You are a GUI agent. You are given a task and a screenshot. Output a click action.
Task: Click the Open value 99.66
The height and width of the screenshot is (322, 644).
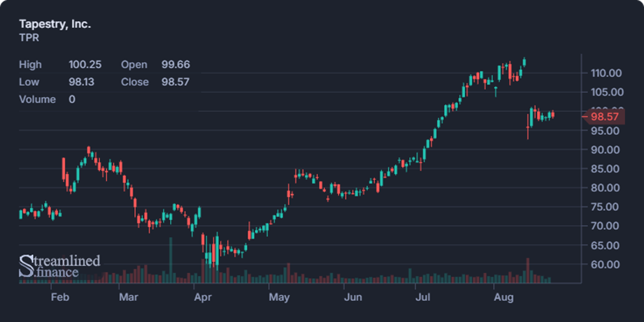176,64
